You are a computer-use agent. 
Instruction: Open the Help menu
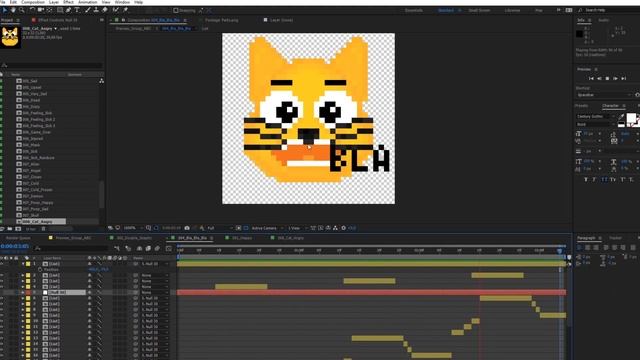(x=138, y=2)
